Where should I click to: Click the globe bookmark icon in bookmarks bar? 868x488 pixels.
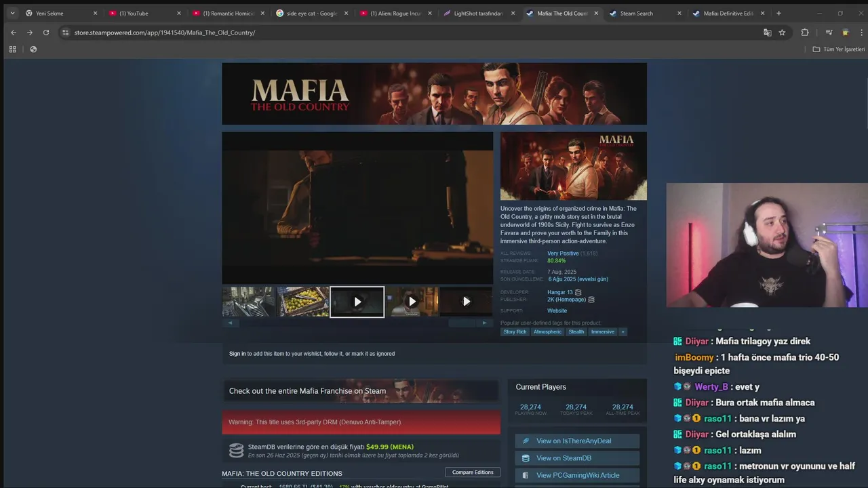click(x=33, y=49)
